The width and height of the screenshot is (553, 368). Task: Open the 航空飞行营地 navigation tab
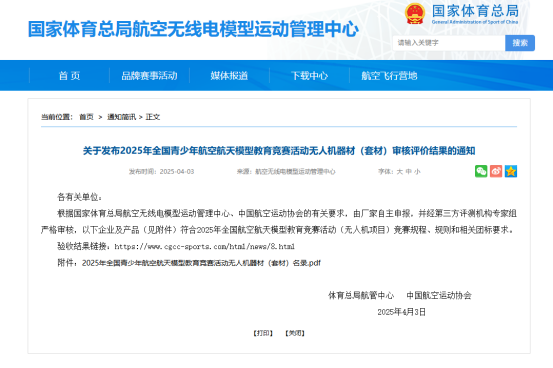pos(389,76)
